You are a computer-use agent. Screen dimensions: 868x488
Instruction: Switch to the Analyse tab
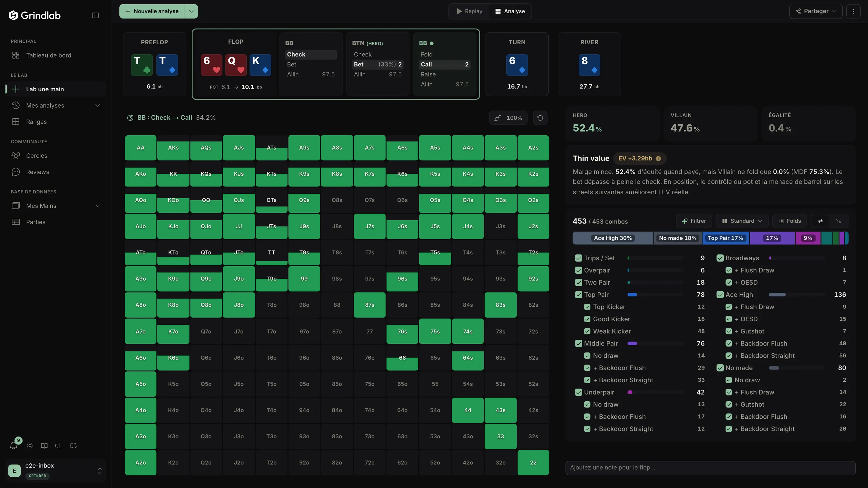click(510, 11)
